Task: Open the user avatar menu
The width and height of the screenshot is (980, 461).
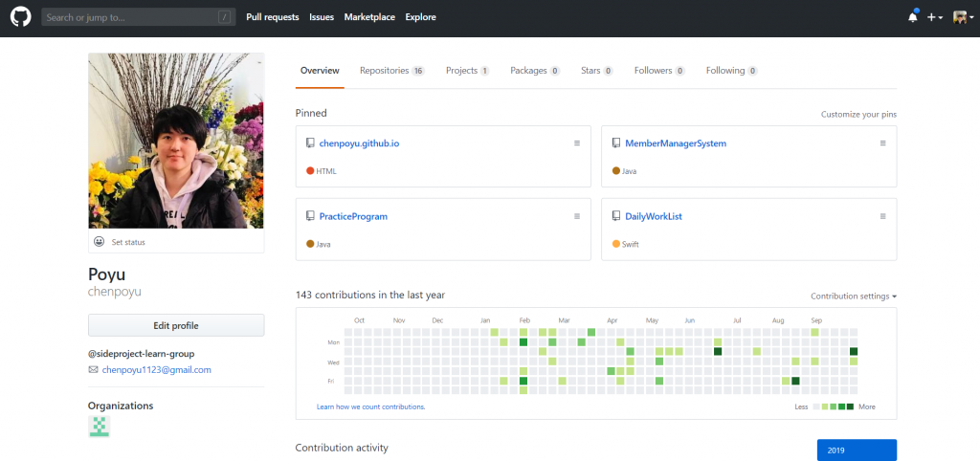Action: click(962, 17)
